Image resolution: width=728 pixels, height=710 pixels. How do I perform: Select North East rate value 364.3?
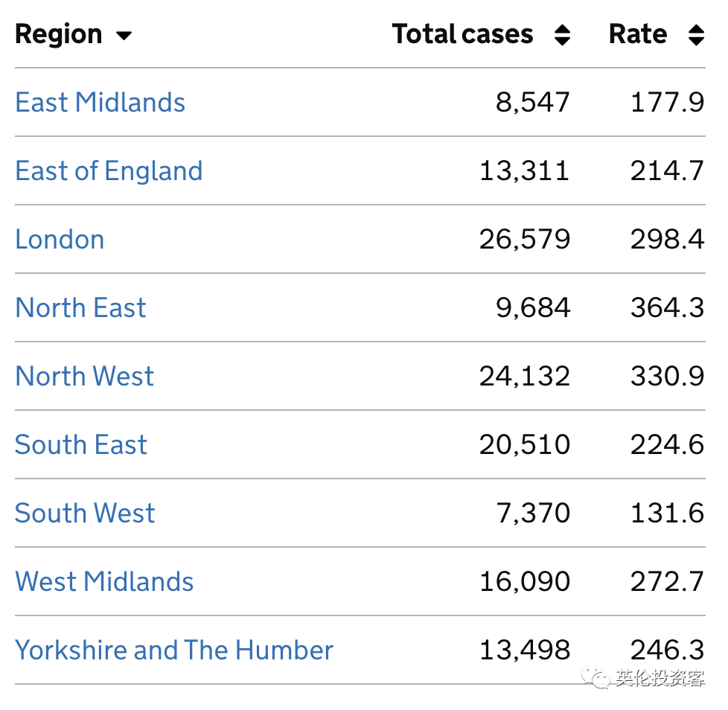coord(667,308)
